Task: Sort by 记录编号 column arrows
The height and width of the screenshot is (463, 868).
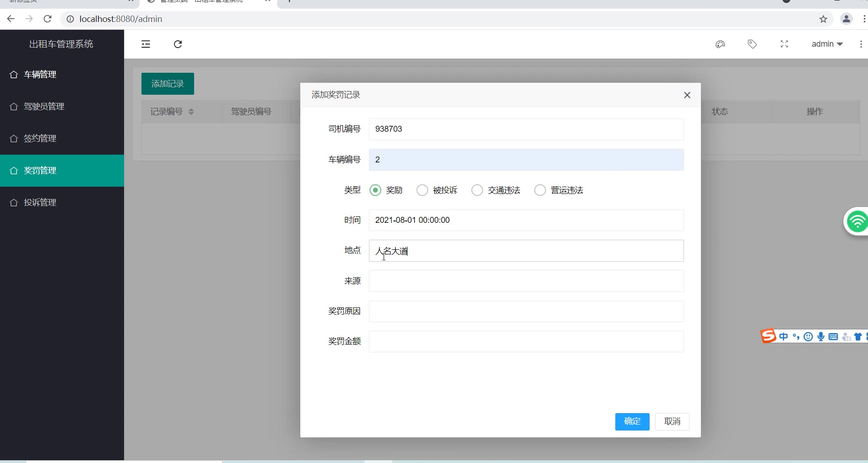Action: (191, 112)
